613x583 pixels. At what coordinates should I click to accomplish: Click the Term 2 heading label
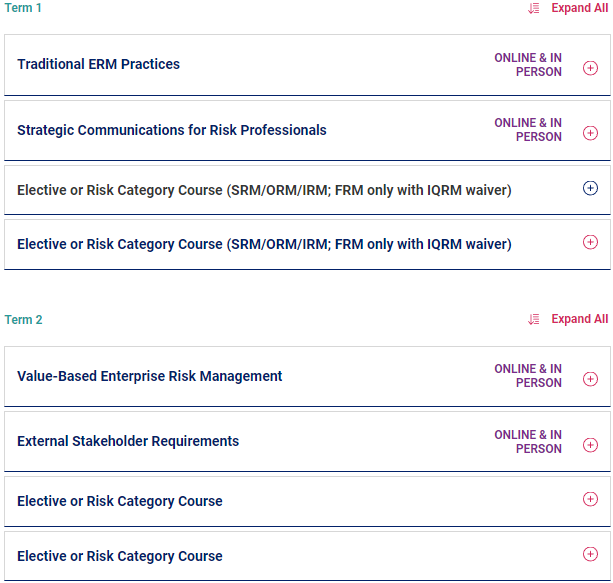[23, 320]
